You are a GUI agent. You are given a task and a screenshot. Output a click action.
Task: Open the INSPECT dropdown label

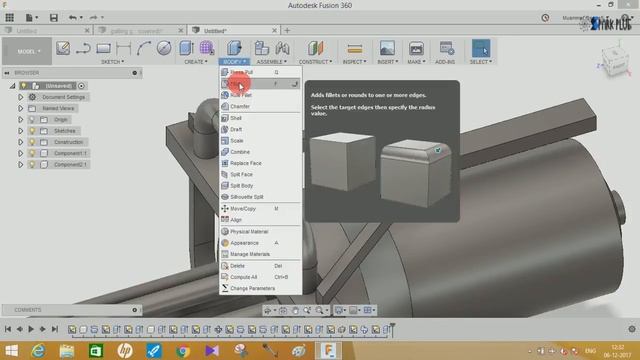tap(354, 62)
